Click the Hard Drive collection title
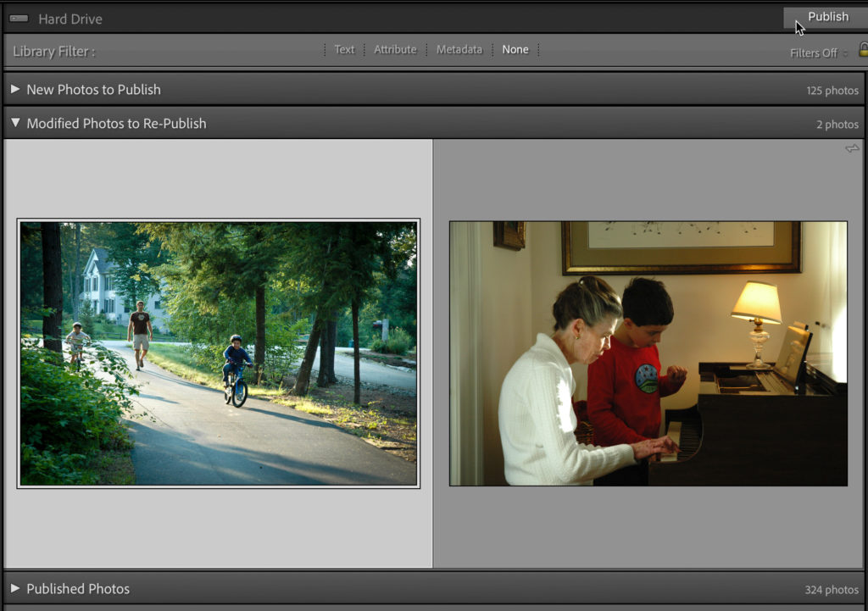Screen dimensions: 868x611 click(70, 19)
